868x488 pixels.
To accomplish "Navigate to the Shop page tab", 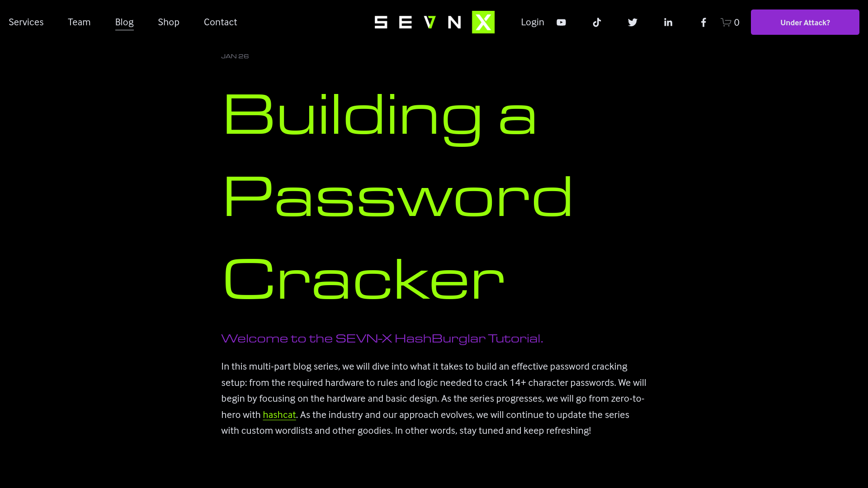I will pos(168,22).
